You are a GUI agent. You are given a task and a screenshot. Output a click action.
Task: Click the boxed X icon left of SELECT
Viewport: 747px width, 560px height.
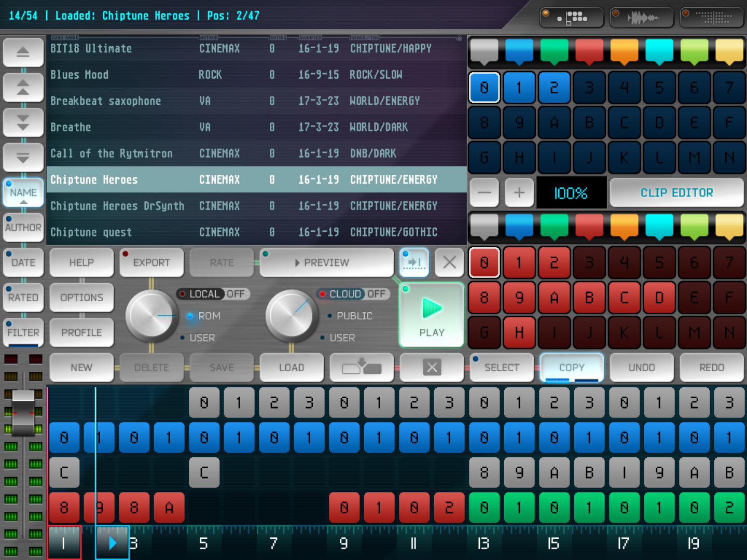click(x=432, y=368)
